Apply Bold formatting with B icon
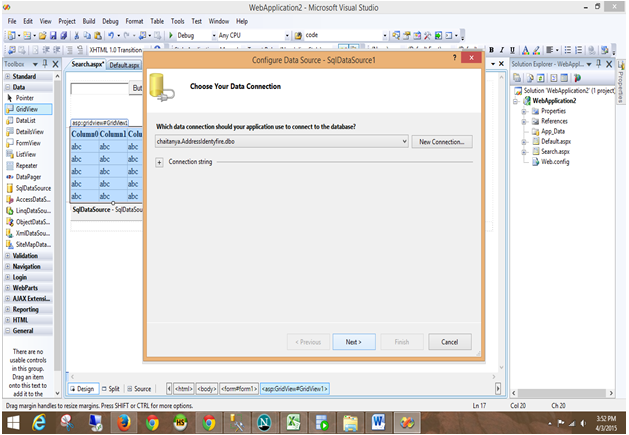This screenshot has height=435, width=629. pyautogui.click(x=491, y=50)
